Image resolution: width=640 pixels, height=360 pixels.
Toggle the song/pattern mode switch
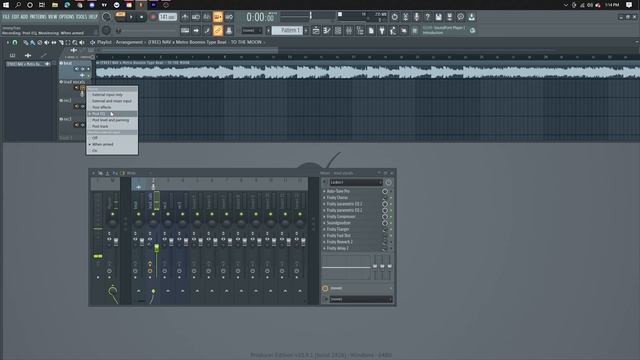click(120, 17)
